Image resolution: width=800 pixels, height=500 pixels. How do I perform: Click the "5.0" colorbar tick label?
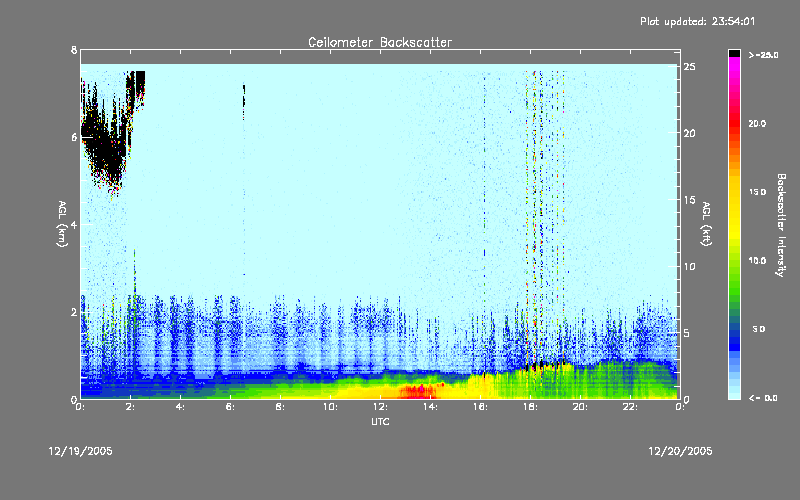coord(759,329)
